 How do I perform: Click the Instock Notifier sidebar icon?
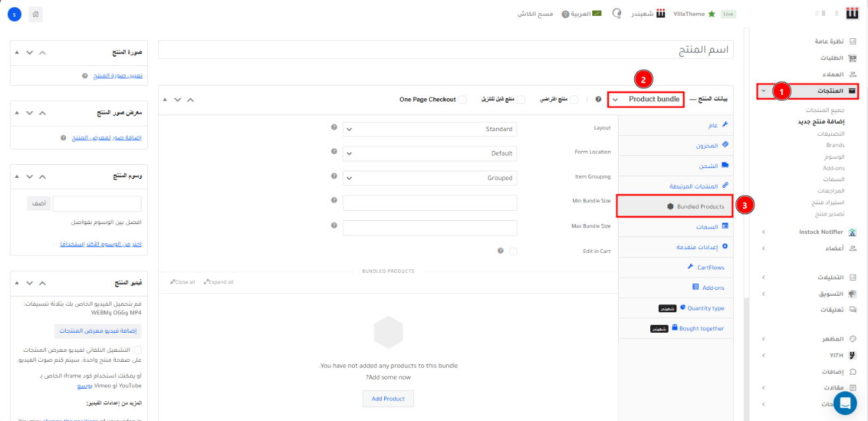853,232
